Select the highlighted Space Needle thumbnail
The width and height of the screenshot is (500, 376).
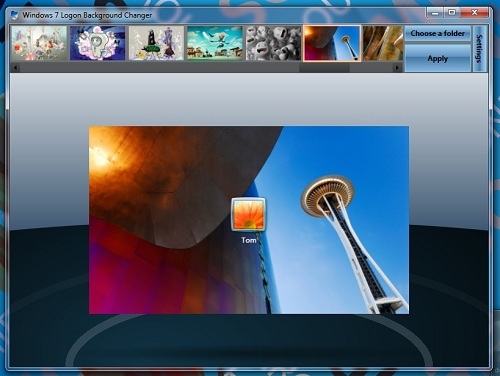pos(332,43)
